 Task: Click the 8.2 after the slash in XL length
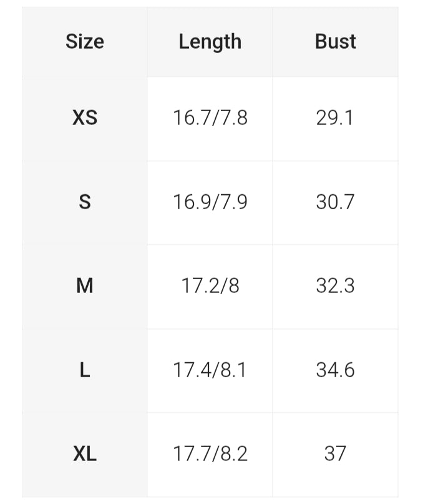point(233,453)
